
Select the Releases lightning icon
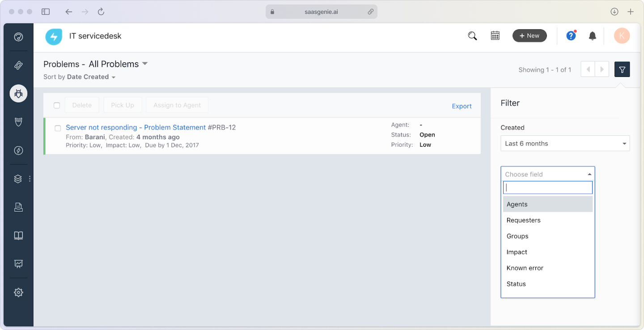tap(18, 150)
